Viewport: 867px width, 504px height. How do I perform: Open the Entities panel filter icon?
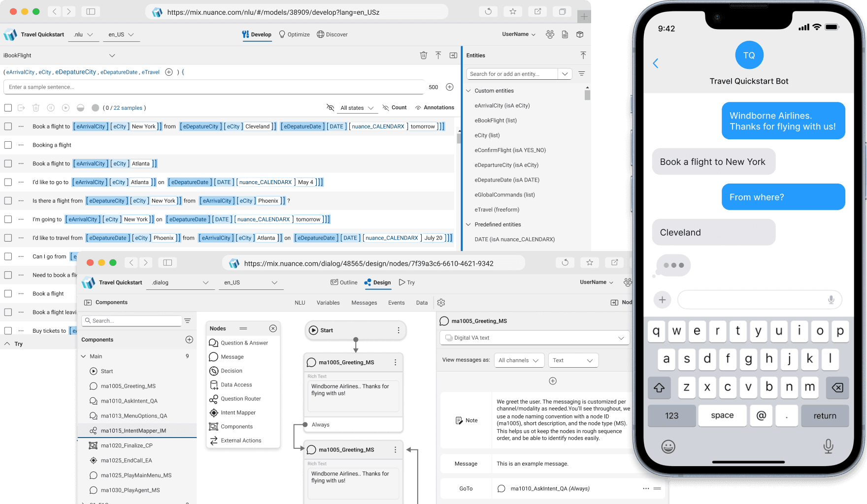pos(582,74)
